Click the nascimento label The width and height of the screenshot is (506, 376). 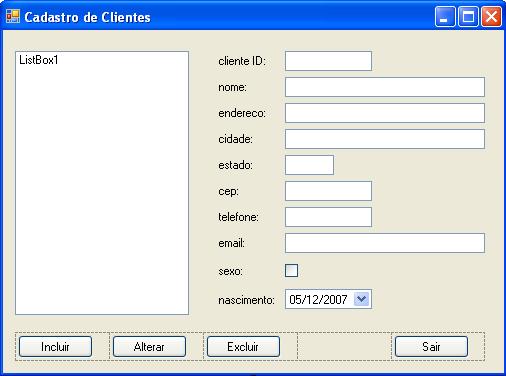click(x=246, y=300)
